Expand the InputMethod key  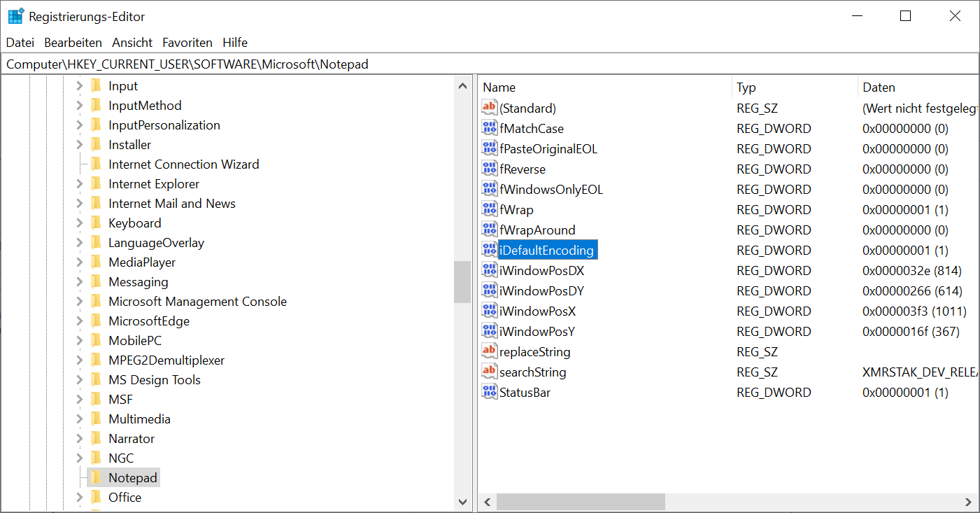[80, 106]
